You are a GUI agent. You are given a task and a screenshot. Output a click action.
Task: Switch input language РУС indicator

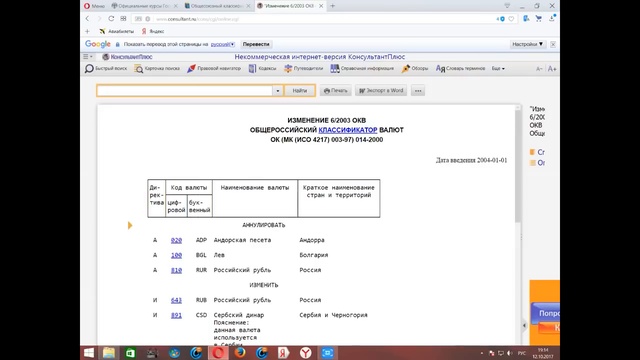coord(522,353)
